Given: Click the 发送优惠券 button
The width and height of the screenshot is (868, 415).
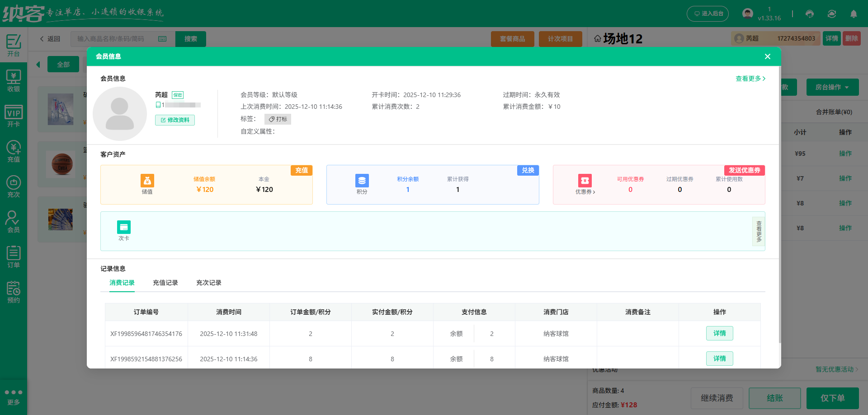Looking at the screenshot, I should click(x=745, y=170).
